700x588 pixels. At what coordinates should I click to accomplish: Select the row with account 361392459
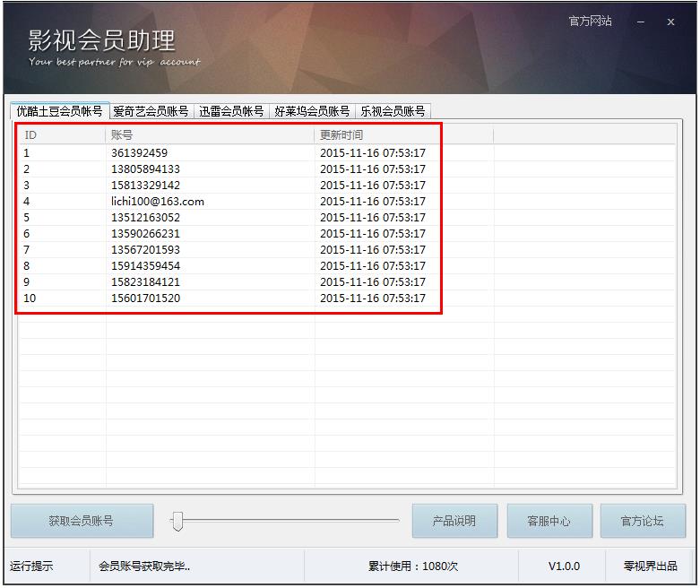coord(139,153)
